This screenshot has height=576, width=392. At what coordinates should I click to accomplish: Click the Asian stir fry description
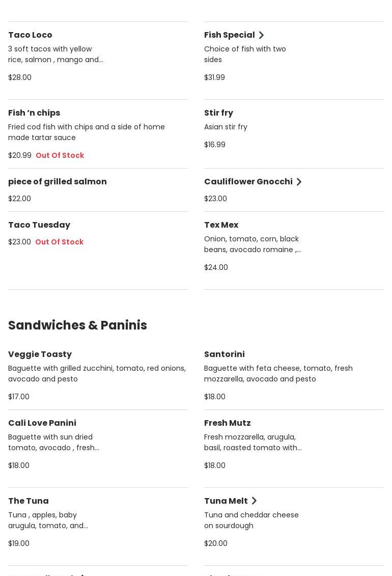click(226, 127)
